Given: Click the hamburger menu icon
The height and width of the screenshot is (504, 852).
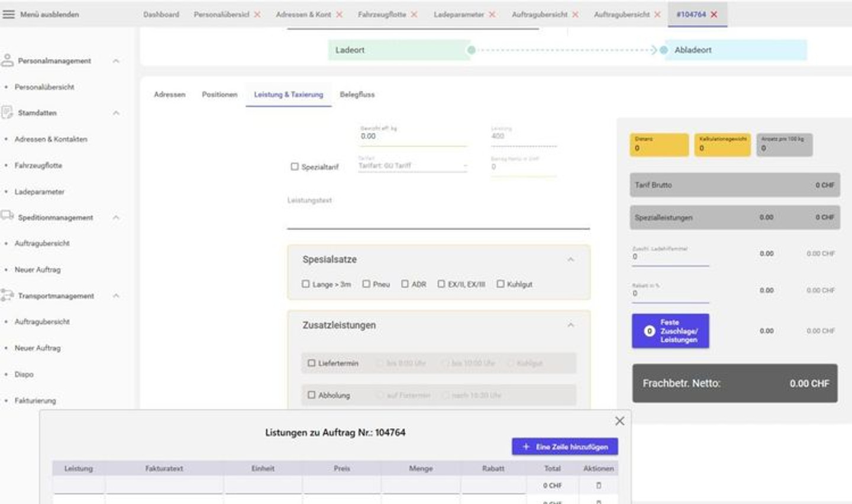Looking at the screenshot, I should tap(9, 14).
